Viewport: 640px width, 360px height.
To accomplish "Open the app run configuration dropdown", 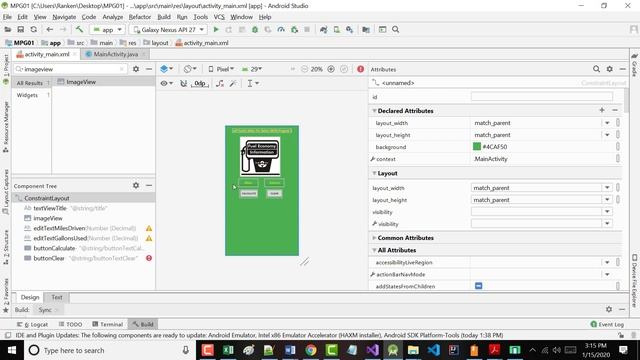I will coord(107,30).
